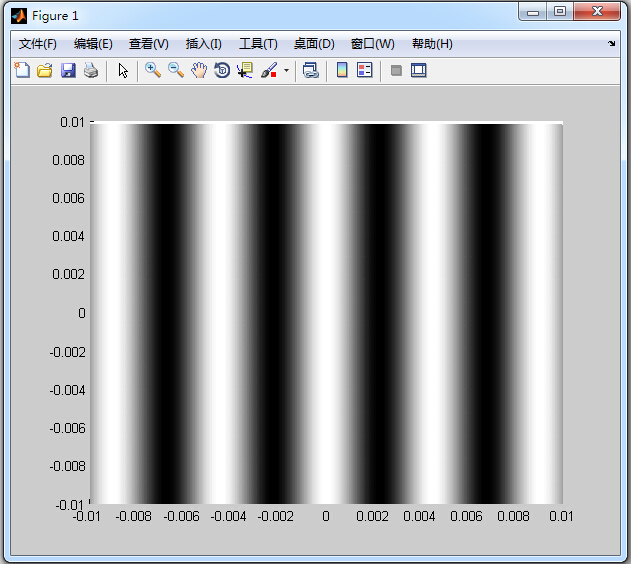The height and width of the screenshot is (564, 631).
Task: Open the 帮助(H) menu
Action: click(x=432, y=44)
